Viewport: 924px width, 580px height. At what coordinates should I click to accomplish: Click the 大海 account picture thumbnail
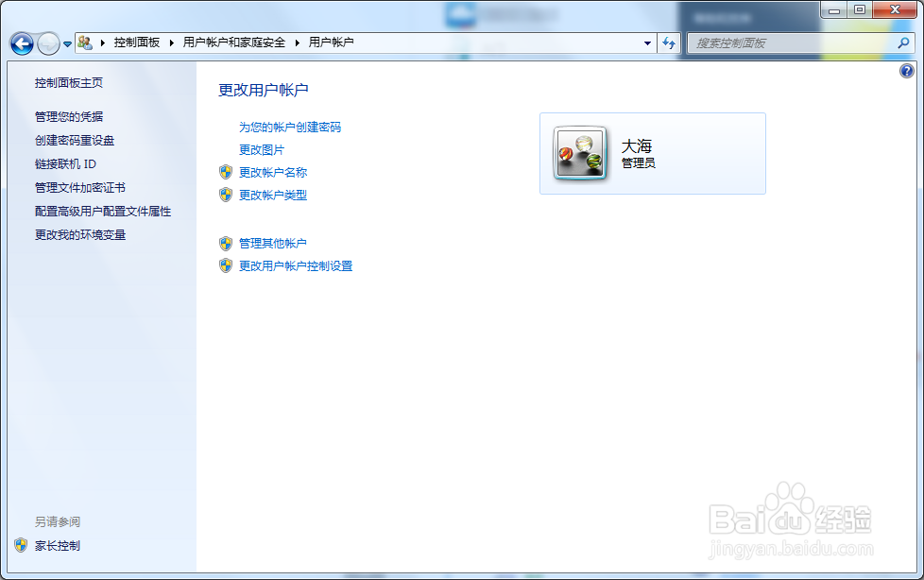point(580,153)
